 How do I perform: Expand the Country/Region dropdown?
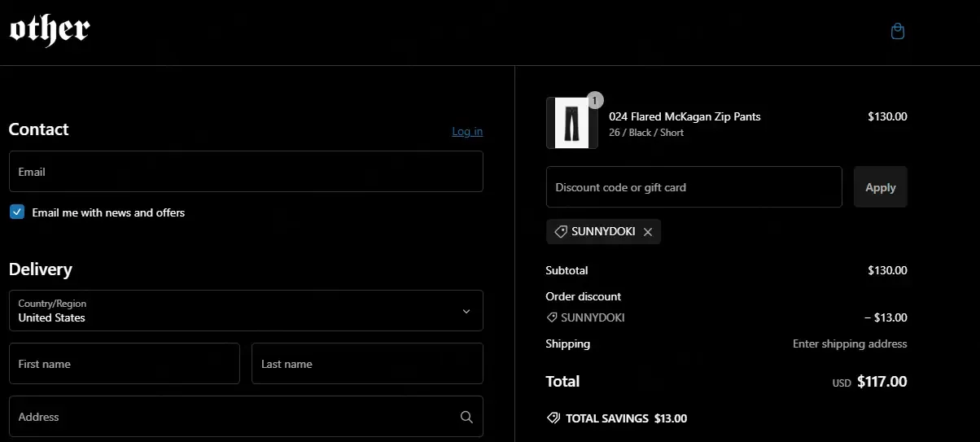click(x=245, y=311)
